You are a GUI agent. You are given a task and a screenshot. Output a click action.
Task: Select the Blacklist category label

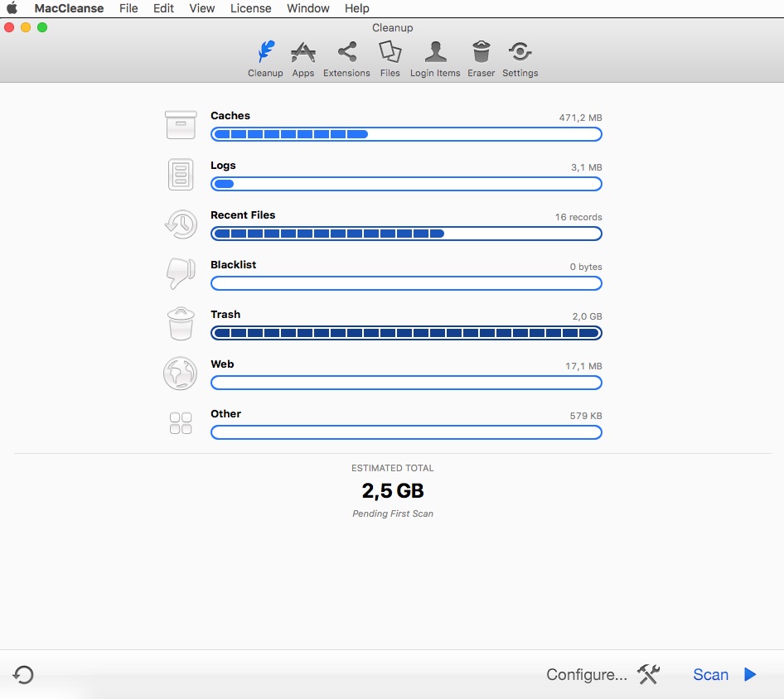tap(233, 264)
